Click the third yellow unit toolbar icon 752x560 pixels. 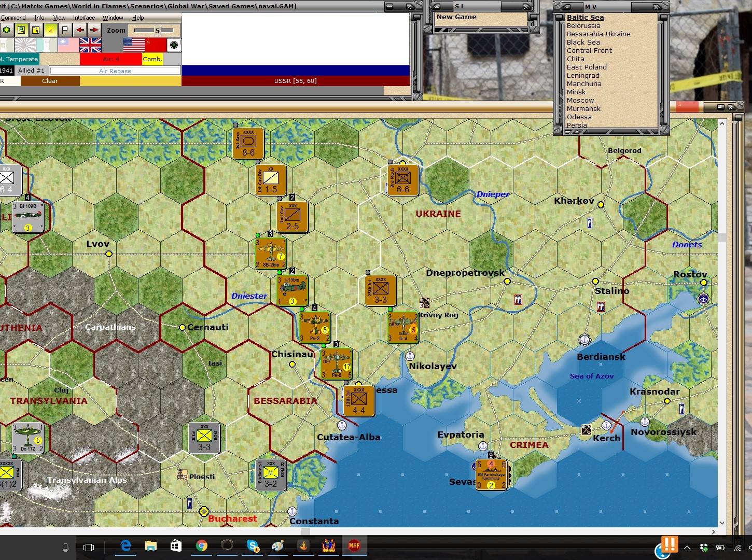point(36,30)
